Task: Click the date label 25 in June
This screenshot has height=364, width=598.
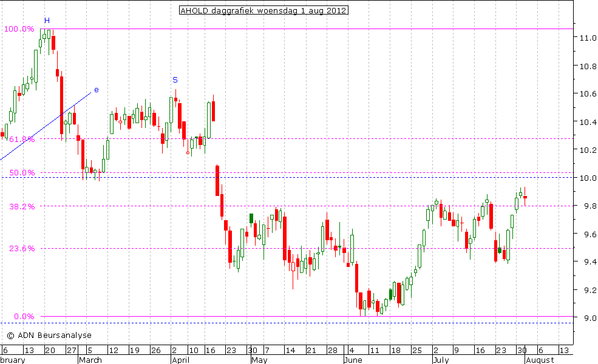Action: pyautogui.click(x=417, y=350)
